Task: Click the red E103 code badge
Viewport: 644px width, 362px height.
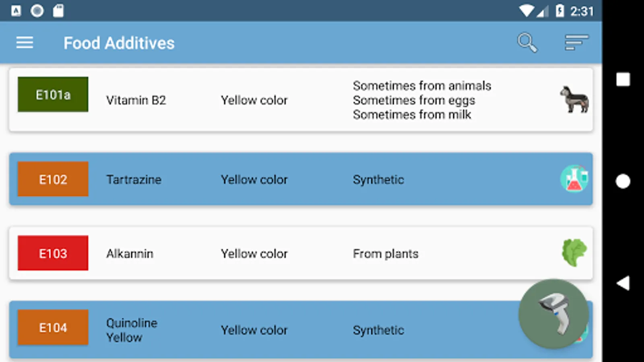Action: point(53,253)
